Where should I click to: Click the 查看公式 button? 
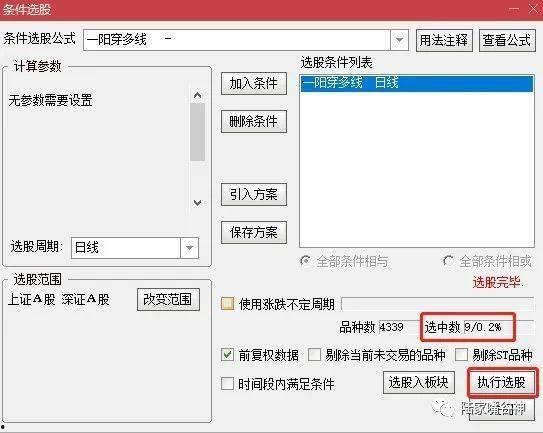pos(507,40)
